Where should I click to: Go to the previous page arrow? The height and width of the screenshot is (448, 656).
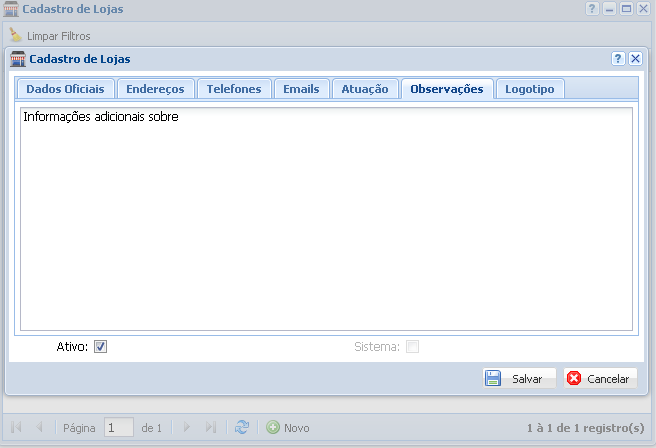coord(39,427)
